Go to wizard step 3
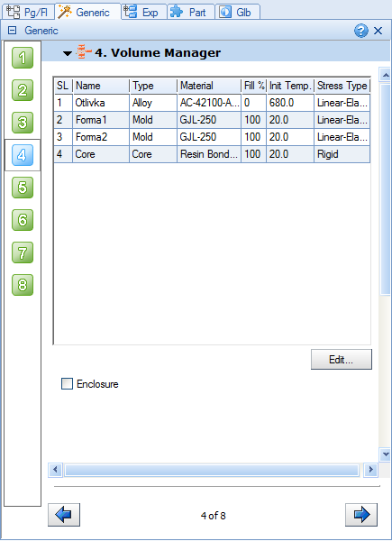This screenshot has height=541, width=392. (x=23, y=123)
